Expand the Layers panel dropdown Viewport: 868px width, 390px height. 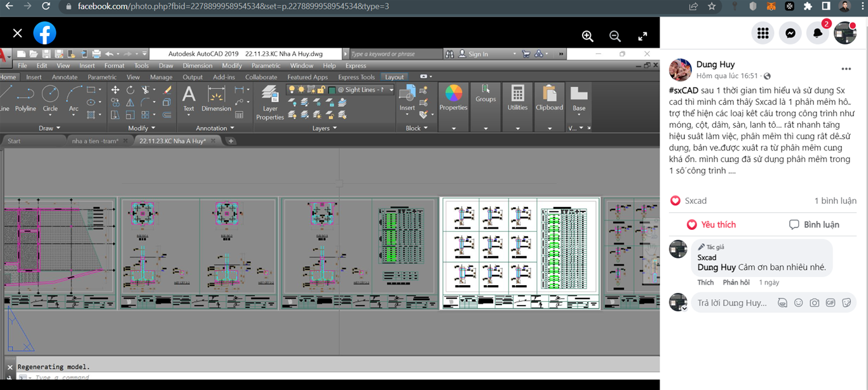(x=325, y=128)
